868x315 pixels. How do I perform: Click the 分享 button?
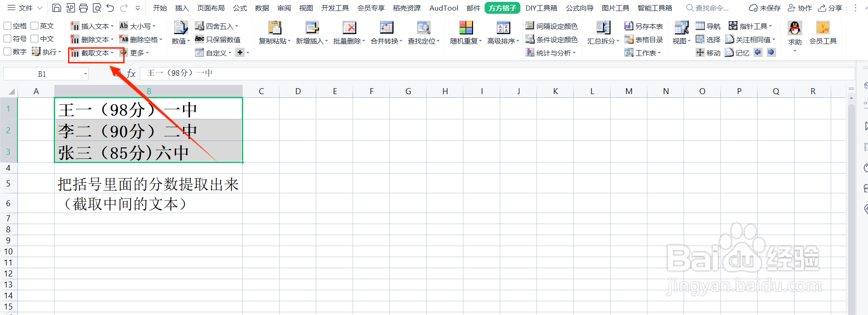pyautogui.click(x=830, y=8)
